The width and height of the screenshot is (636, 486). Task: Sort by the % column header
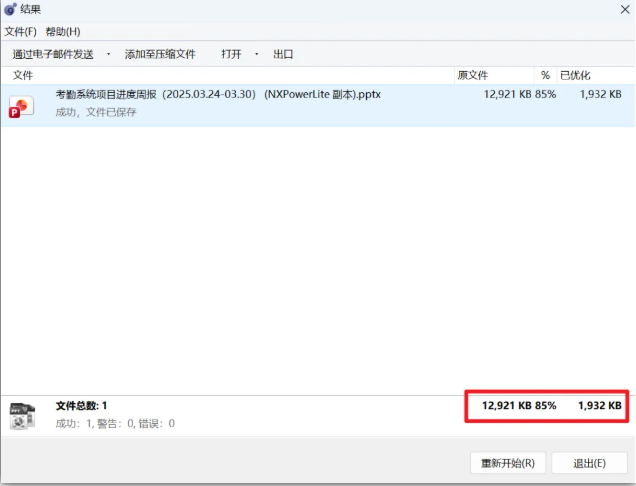(x=545, y=75)
